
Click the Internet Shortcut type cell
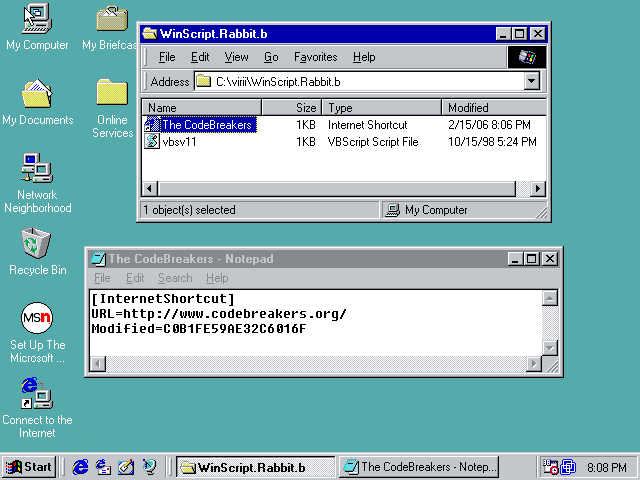point(367,124)
